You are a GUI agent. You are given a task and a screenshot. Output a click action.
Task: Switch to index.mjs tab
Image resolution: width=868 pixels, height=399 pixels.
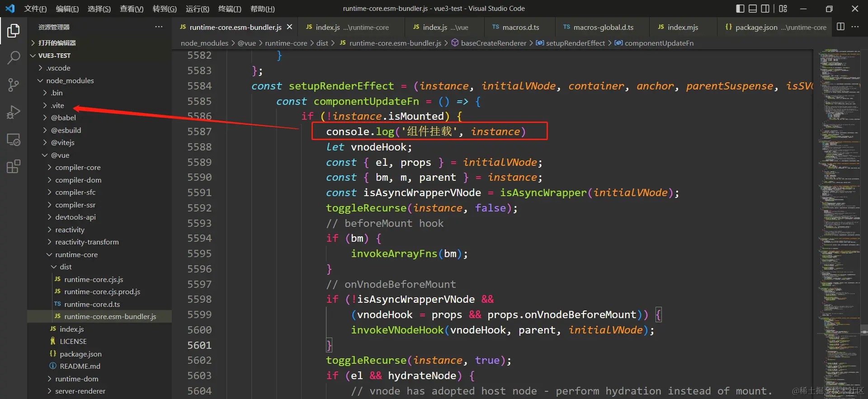tap(683, 27)
